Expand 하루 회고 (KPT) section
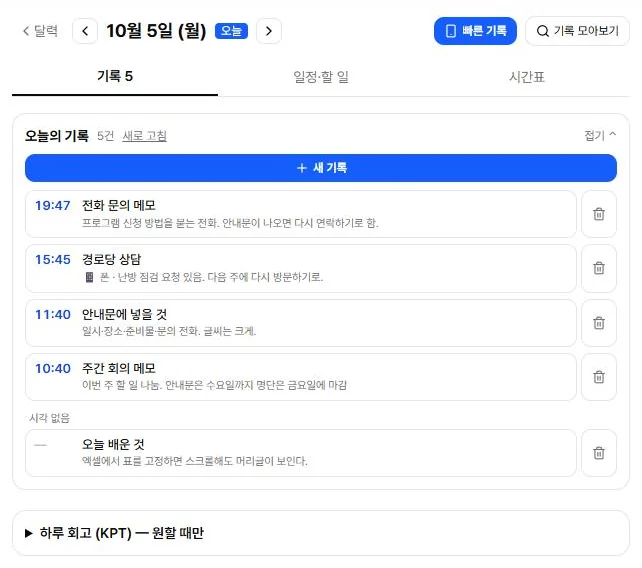 [x=321, y=533]
